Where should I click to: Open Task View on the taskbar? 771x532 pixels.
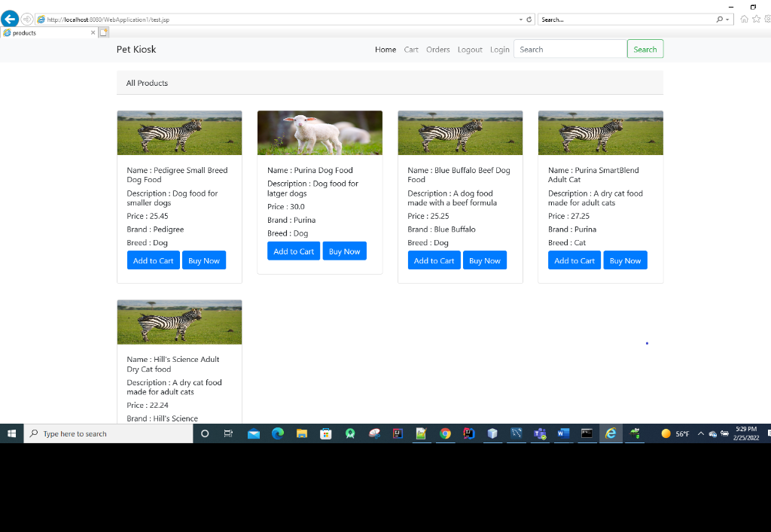coord(229,433)
